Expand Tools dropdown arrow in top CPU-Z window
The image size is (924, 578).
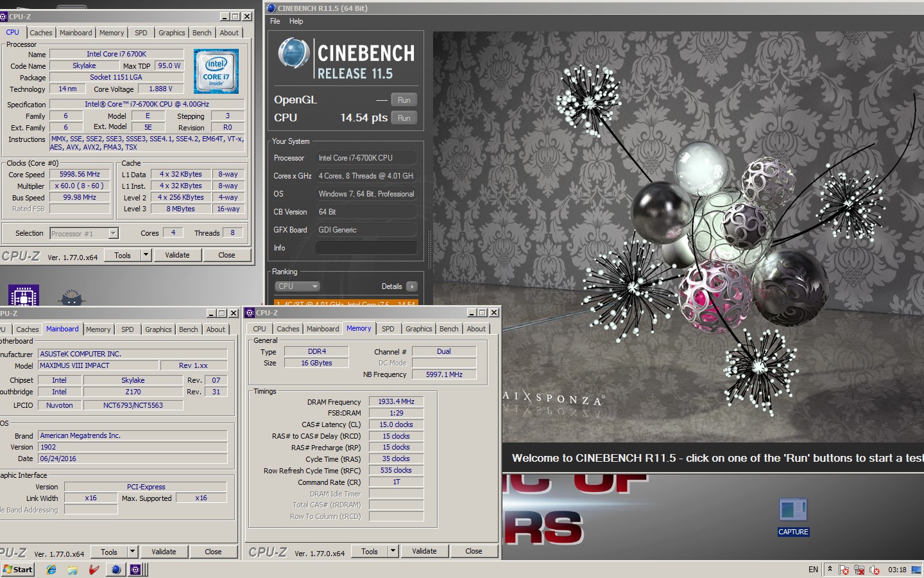point(146,255)
